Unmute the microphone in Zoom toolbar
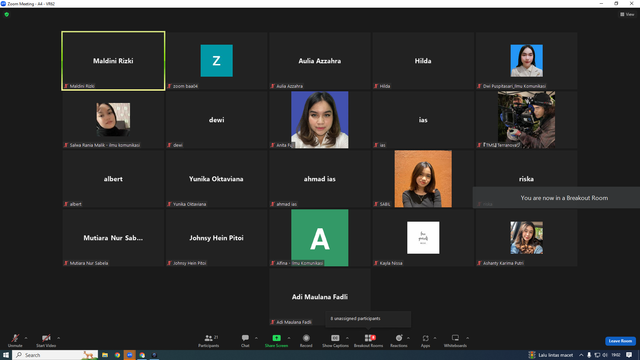This screenshot has height=360, width=640. [15, 340]
